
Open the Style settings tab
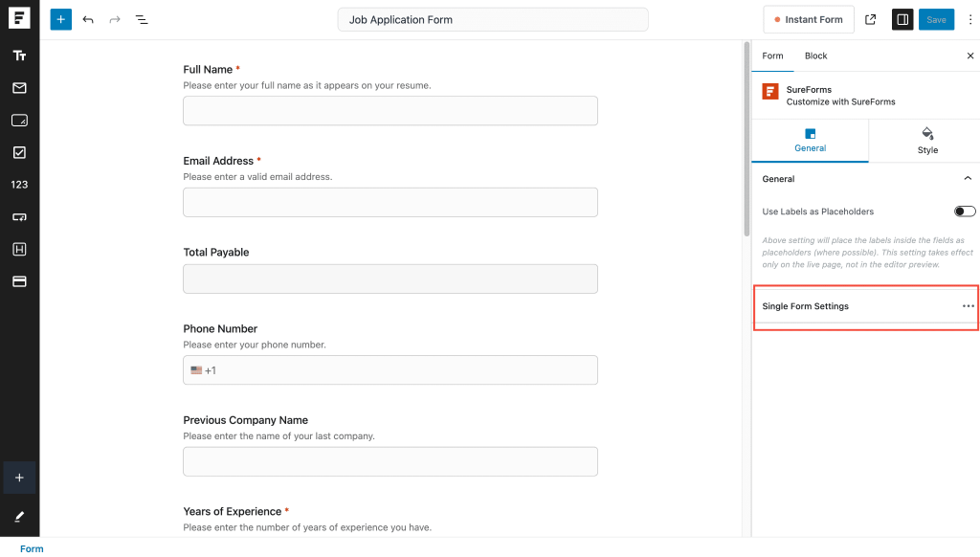[926, 141]
